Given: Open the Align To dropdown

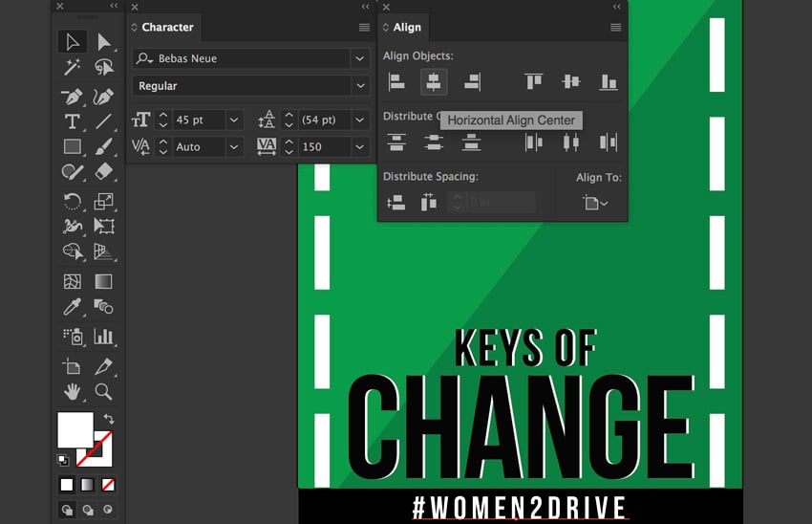Looking at the screenshot, I should [595, 203].
